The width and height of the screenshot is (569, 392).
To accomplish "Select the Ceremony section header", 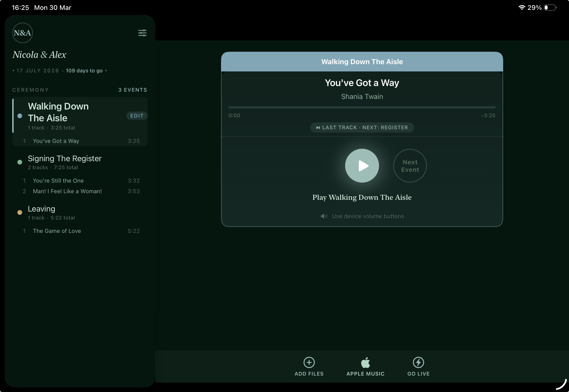I will 31,90.
